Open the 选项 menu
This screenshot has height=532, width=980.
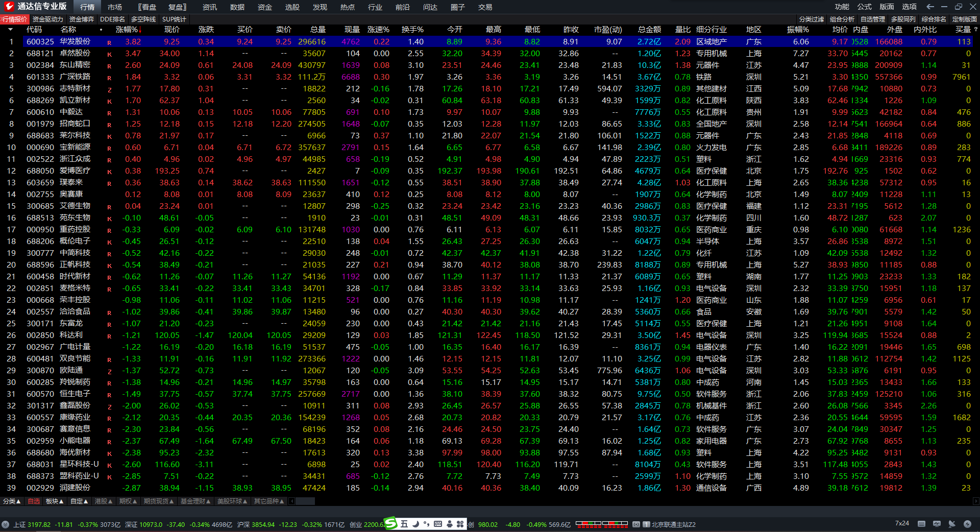(910, 7)
